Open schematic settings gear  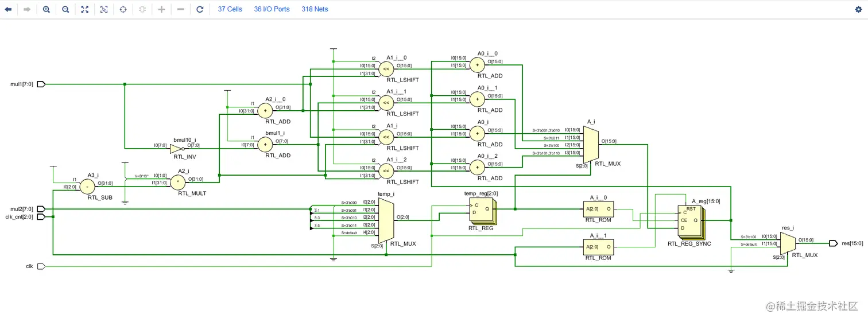[859, 9]
